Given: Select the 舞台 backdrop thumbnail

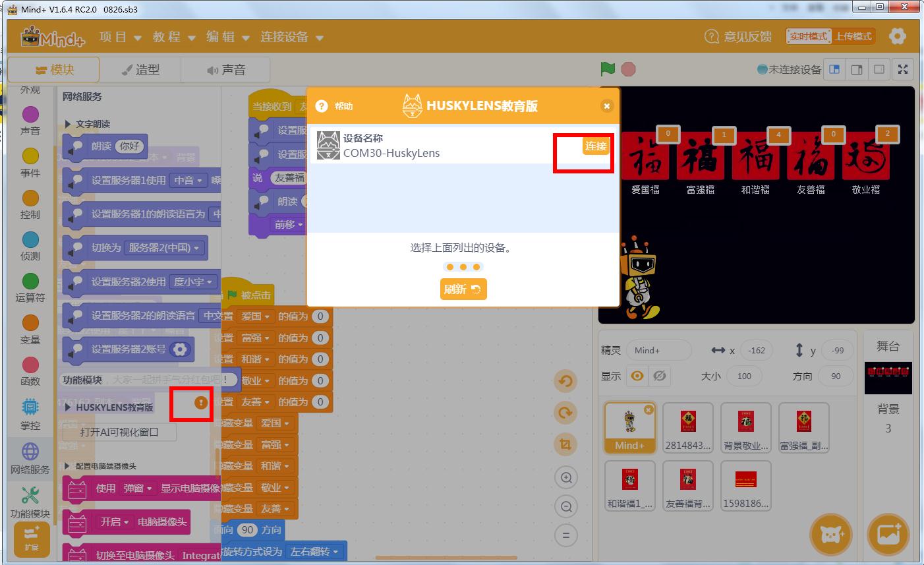Looking at the screenshot, I should click(888, 378).
